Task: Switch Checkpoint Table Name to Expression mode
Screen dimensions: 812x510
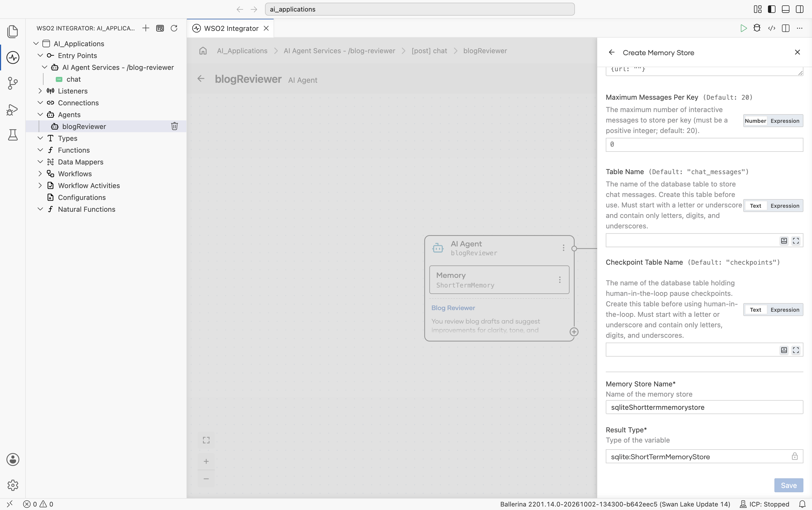Action: (x=785, y=310)
